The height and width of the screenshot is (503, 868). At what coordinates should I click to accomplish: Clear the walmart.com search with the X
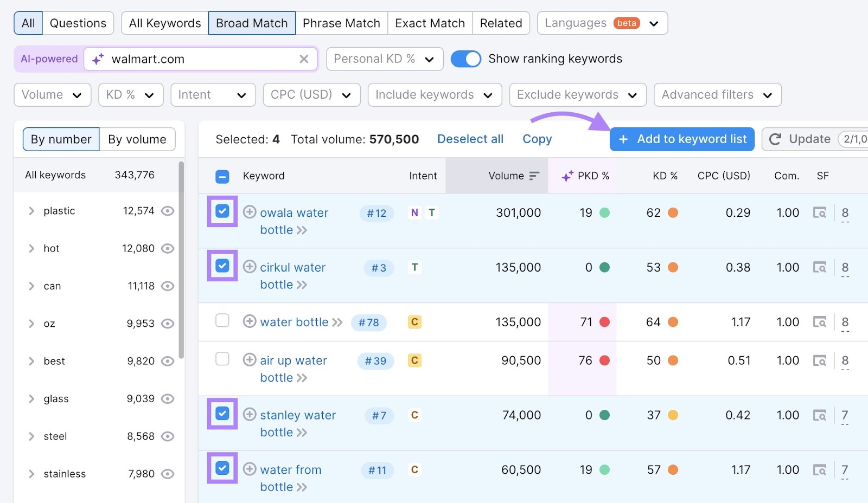pyautogui.click(x=304, y=59)
